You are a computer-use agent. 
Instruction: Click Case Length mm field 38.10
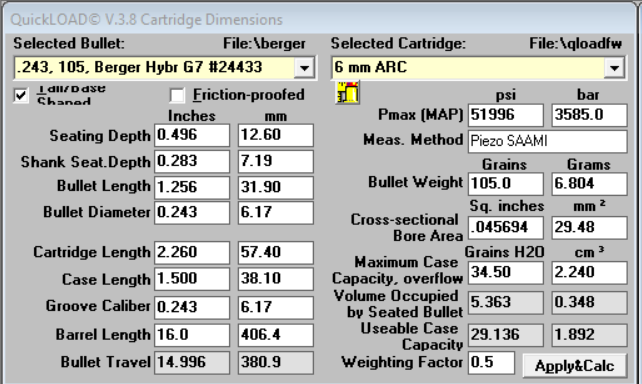(276, 279)
